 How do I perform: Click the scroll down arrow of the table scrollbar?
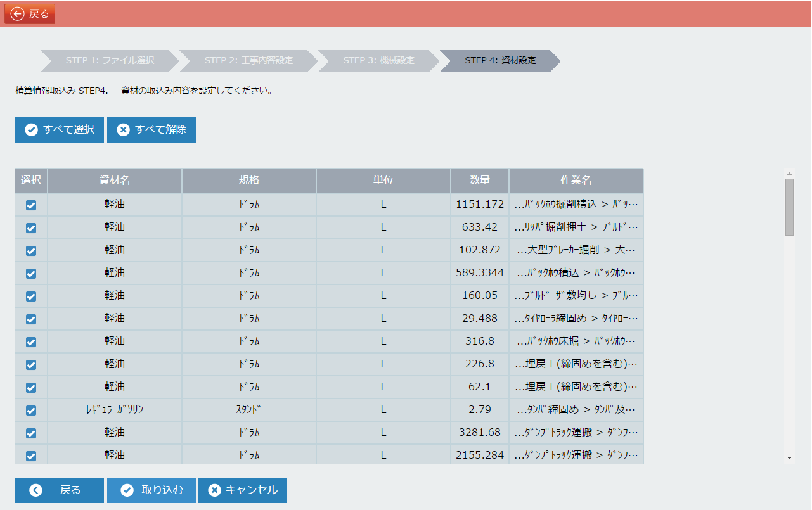(x=789, y=457)
